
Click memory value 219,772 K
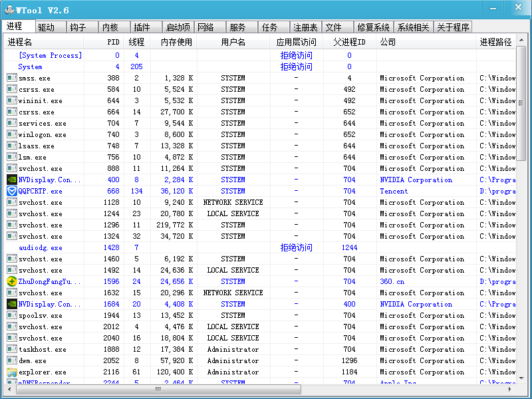175,225
